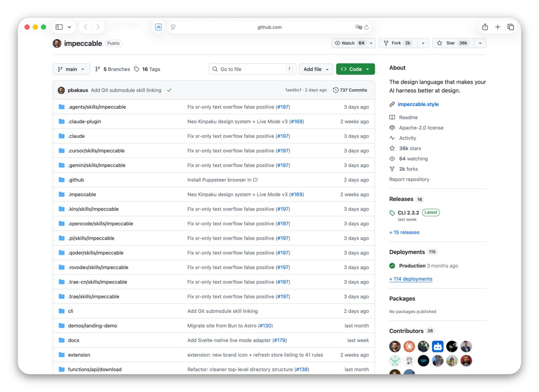Click the translate icon in the address bar
The width and height of the screenshot is (539, 392).
click(x=358, y=27)
